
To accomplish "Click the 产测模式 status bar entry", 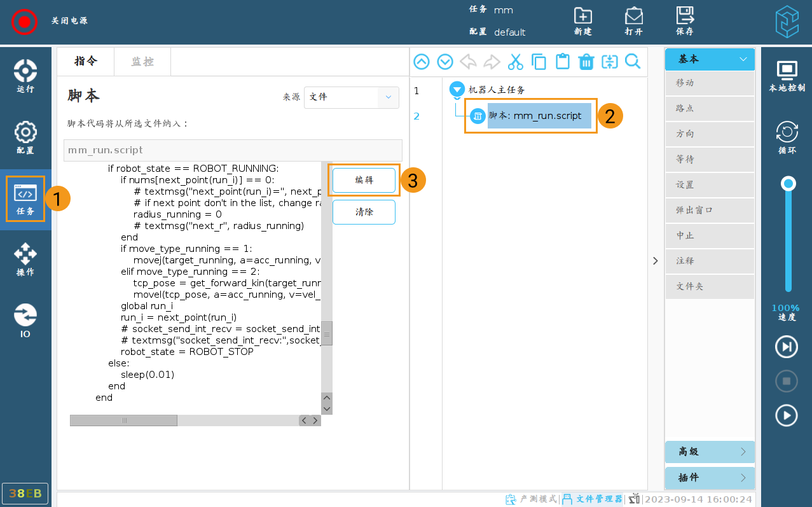I will pyautogui.click(x=532, y=499).
